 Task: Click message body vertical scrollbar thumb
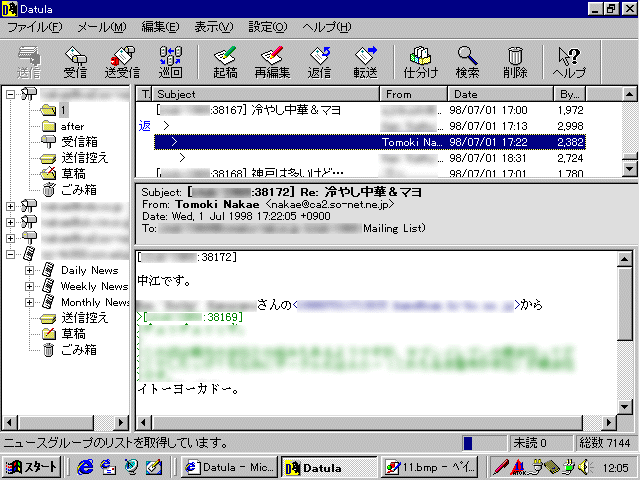(625, 304)
